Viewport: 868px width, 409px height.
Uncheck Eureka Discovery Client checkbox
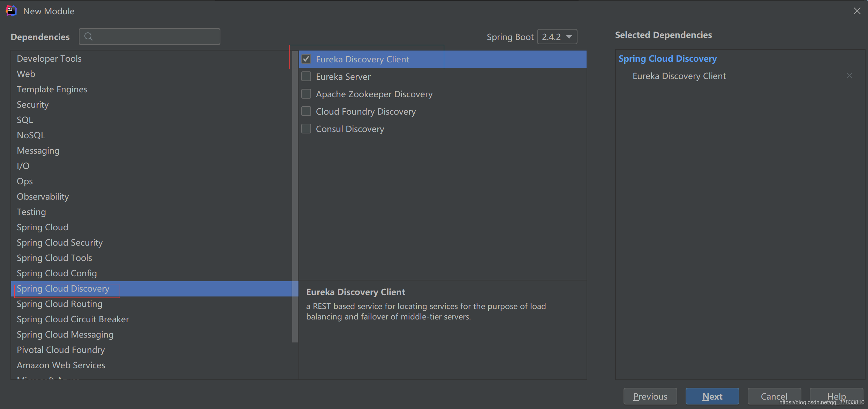(306, 59)
